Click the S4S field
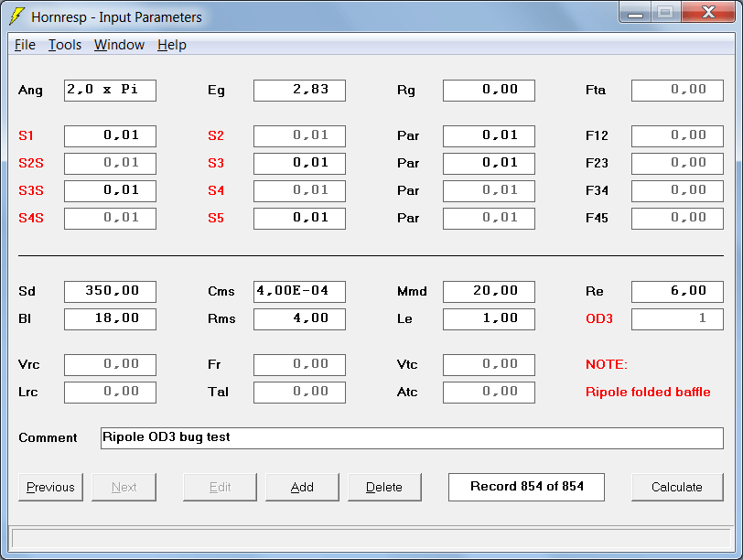 110,219
